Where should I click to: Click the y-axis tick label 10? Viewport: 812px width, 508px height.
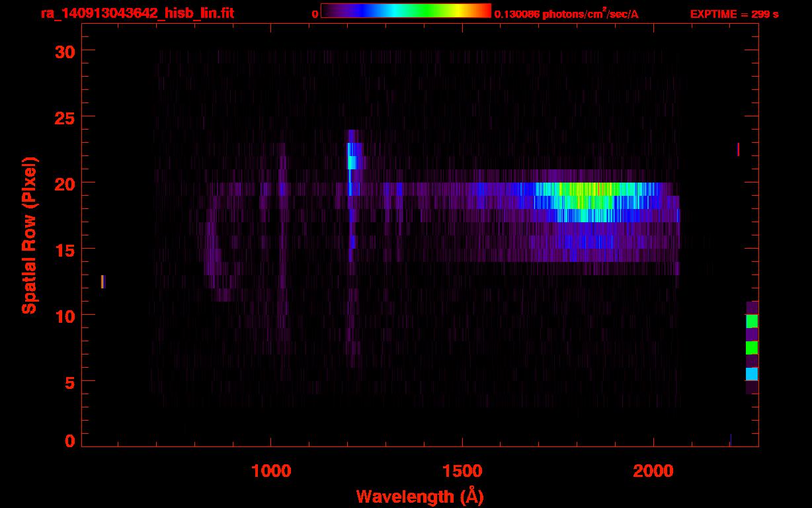click(x=64, y=316)
